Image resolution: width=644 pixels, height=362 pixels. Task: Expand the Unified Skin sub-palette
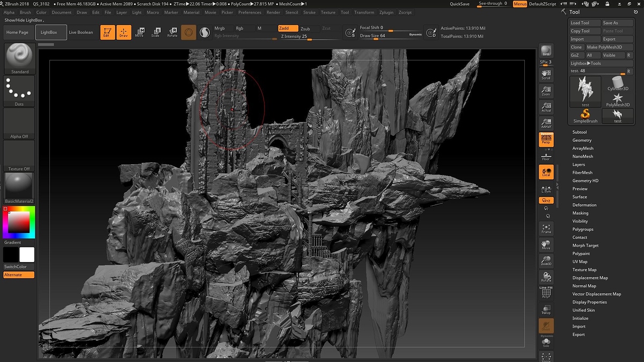pyautogui.click(x=583, y=310)
